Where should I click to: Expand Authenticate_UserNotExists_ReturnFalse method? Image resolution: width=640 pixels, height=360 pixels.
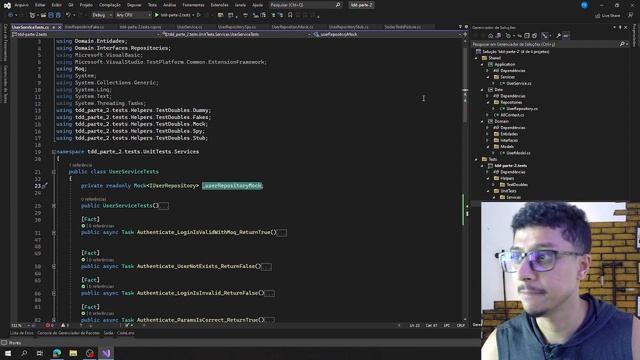tap(54, 267)
